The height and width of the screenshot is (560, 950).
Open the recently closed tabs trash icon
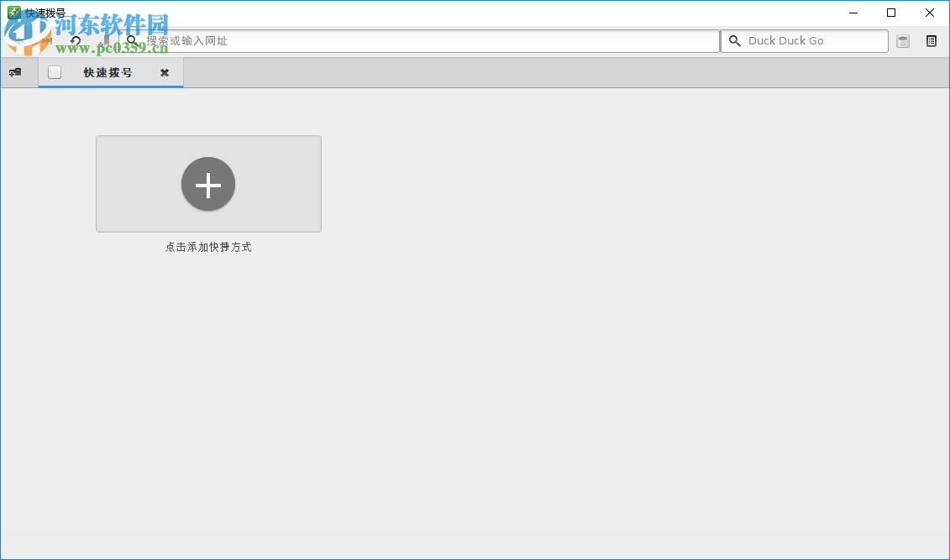point(902,40)
